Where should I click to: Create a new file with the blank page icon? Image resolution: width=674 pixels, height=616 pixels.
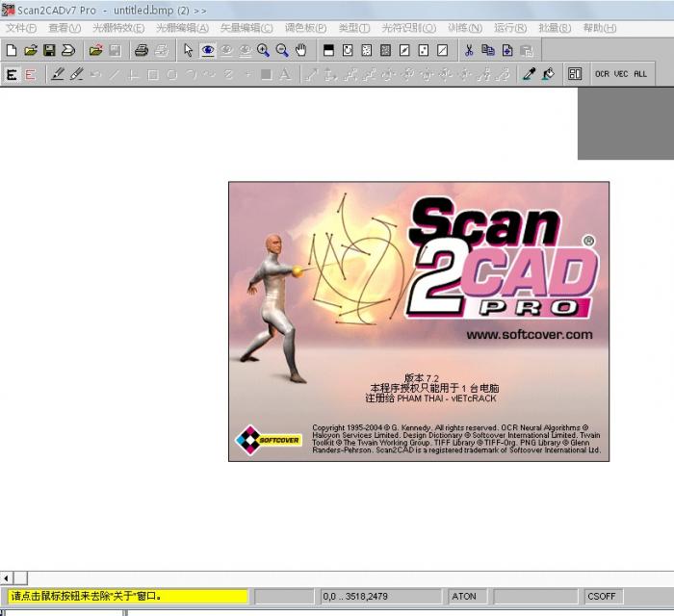click(12, 50)
